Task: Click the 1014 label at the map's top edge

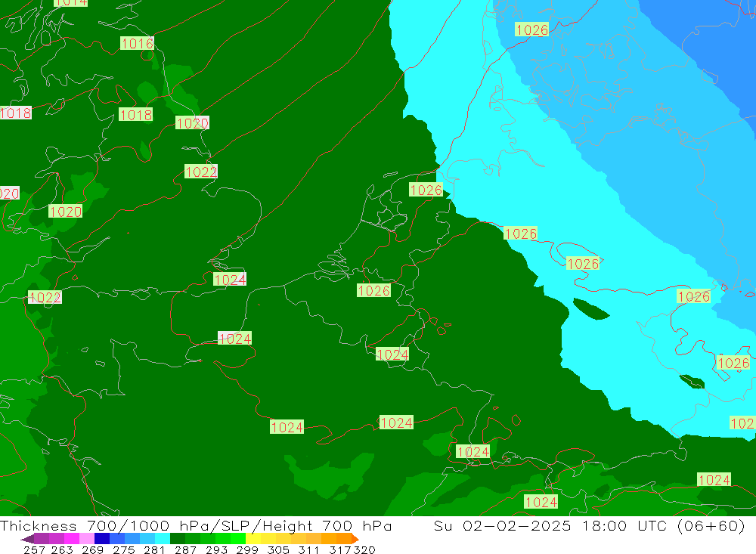Action: pyautogui.click(x=70, y=3)
